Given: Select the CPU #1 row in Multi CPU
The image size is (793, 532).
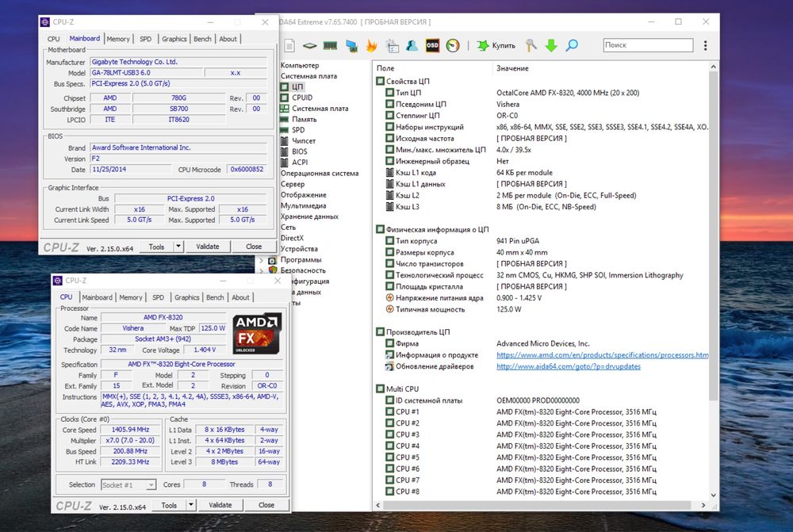Looking at the screenshot, I should click(521, 411).
